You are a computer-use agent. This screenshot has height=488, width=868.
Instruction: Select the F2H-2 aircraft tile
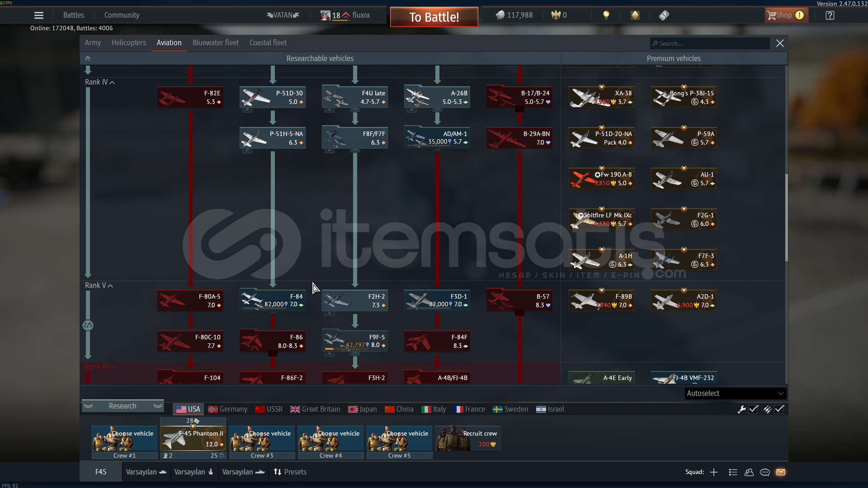[x=355, y=300]
